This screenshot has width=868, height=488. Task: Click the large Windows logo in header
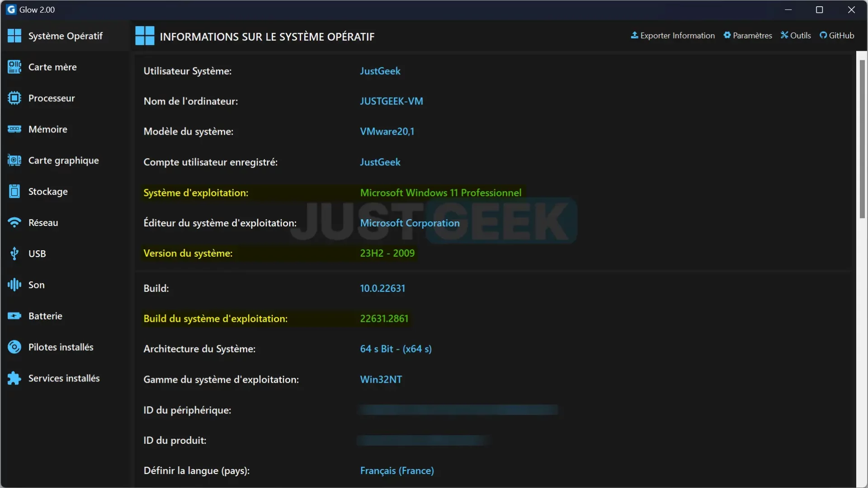click(x=145, y=36)
